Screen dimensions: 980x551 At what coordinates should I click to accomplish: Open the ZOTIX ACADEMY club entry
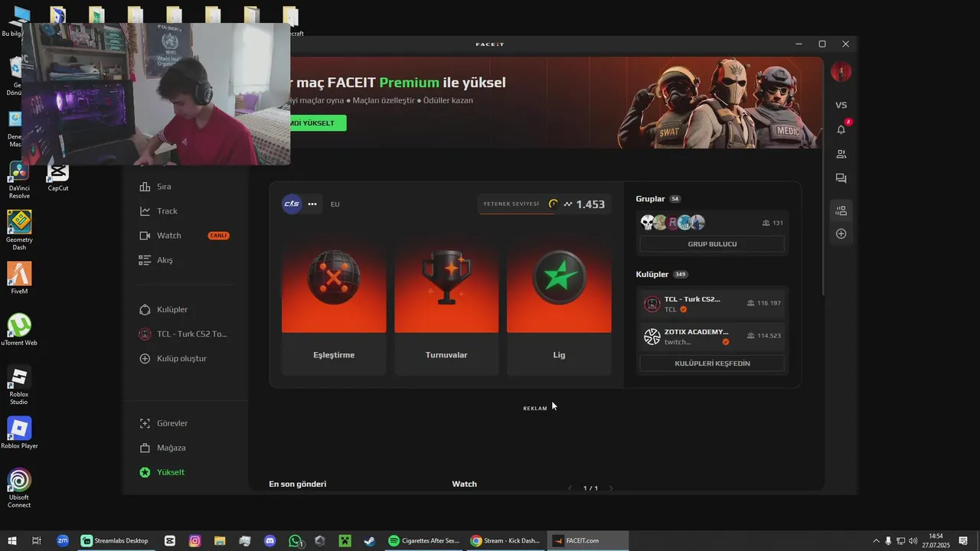712,336
